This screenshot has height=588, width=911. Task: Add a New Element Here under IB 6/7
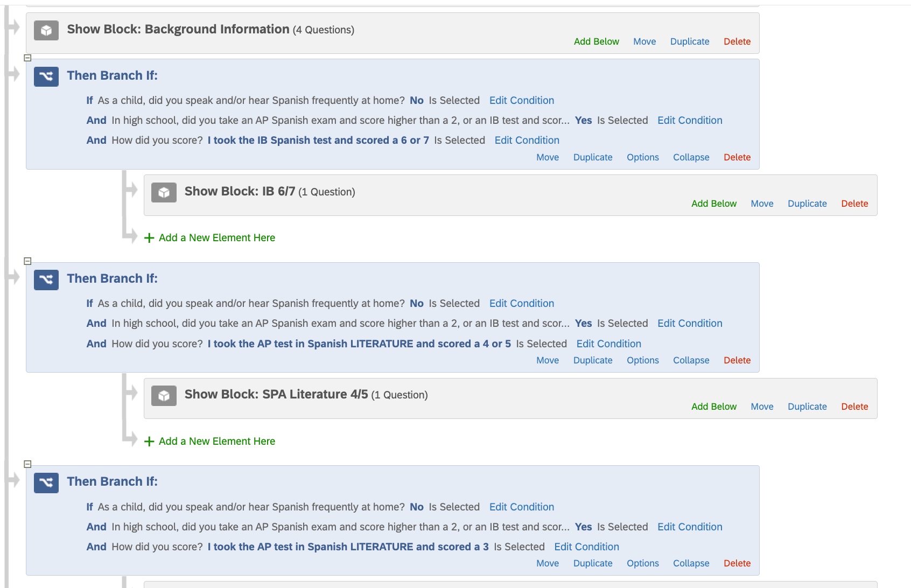pyautogui.click(x=217, y=237)
